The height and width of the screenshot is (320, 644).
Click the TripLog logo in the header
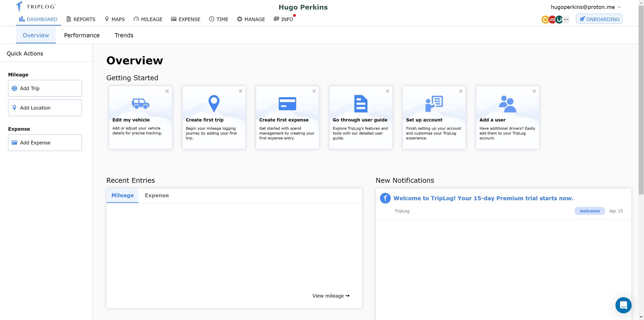click(x=36, y=6)
